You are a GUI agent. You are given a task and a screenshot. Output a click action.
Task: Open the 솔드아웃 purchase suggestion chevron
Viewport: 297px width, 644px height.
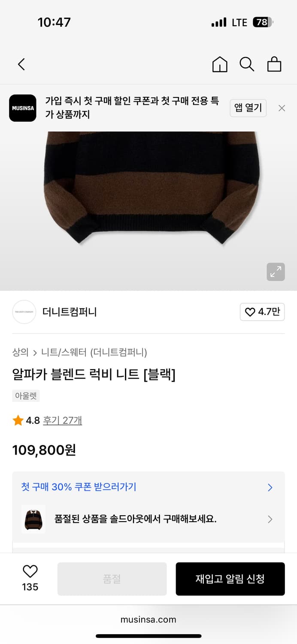[x=270, y=519]
